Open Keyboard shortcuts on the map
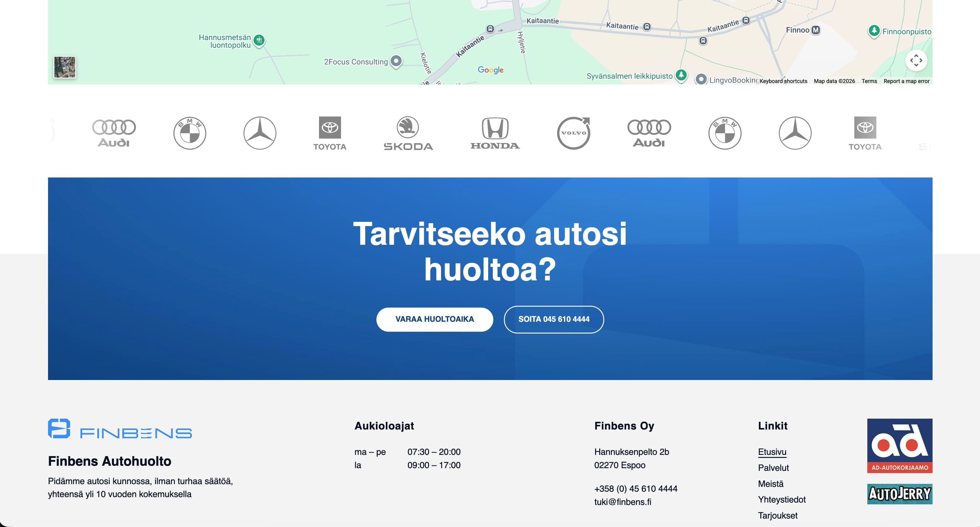 pos(783,81)
